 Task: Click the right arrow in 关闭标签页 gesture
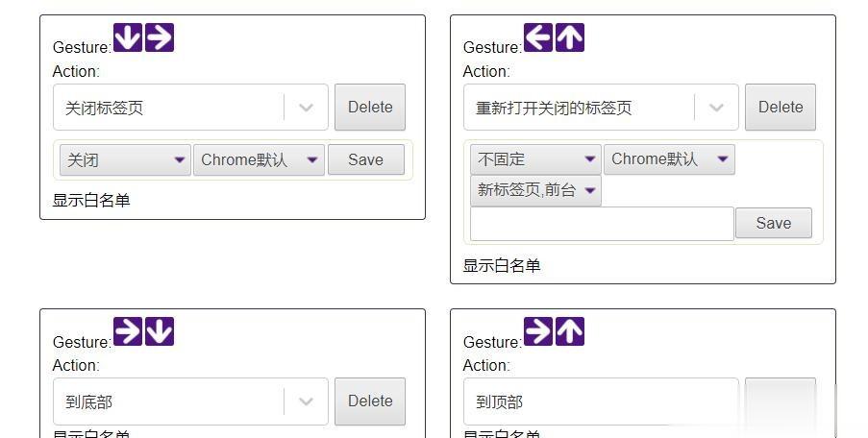click(x=160, y=38)
